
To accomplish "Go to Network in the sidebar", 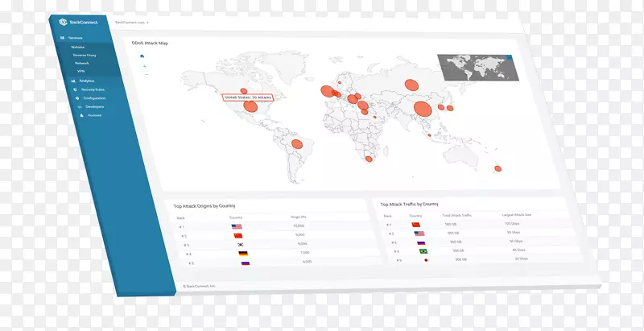I will tap(84, 64).
